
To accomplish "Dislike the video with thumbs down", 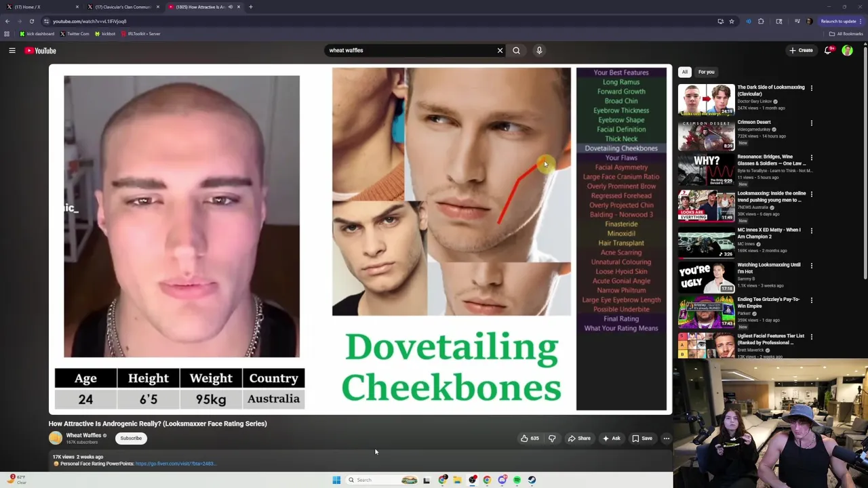I will pyautogui.click(x=552, y=439).
